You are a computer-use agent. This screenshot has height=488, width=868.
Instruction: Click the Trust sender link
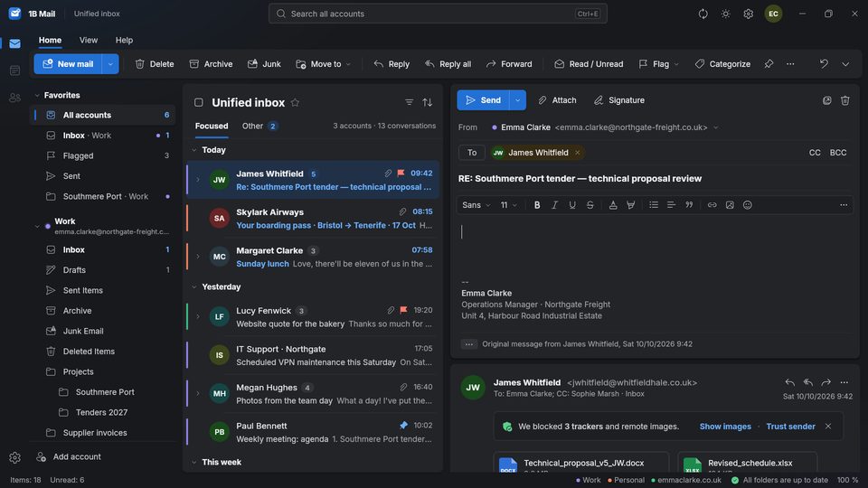point(790,427)
